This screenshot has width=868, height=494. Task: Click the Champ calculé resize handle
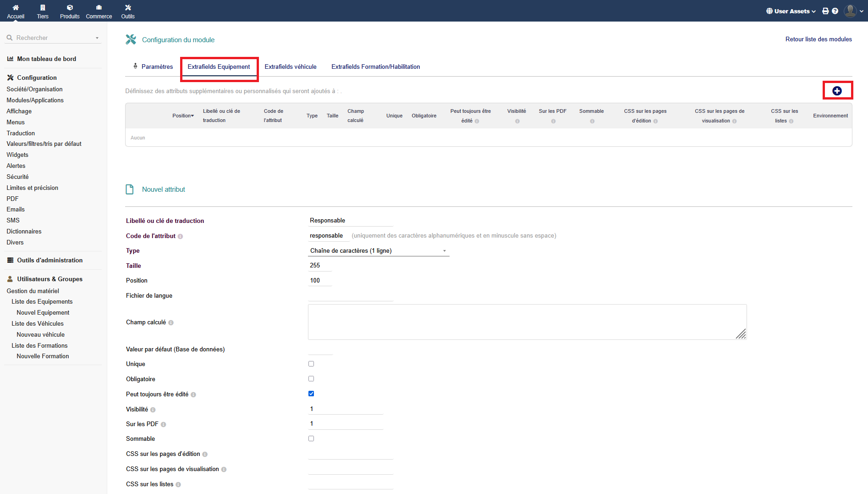pyautogui.click(x=741, y=334)
